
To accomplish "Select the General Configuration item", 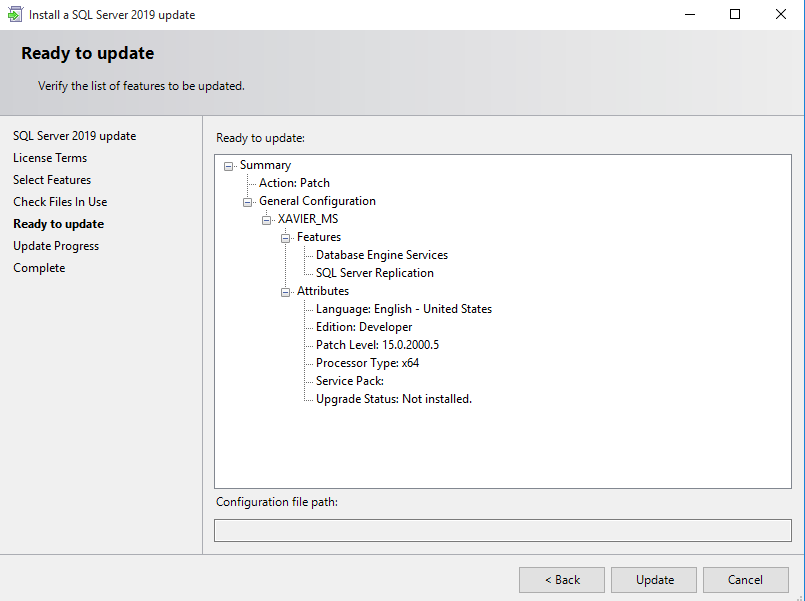I will click(x=317, y=201).
